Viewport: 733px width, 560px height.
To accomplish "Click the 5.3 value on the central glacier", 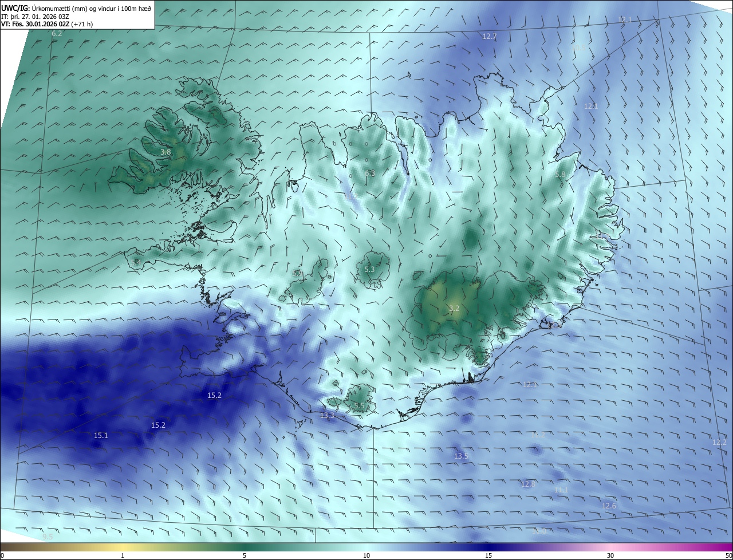I will click(369, 269).
